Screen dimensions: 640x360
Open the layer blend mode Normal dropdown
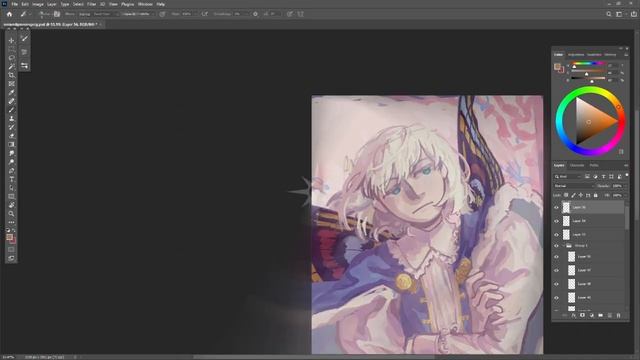(573, 186)
